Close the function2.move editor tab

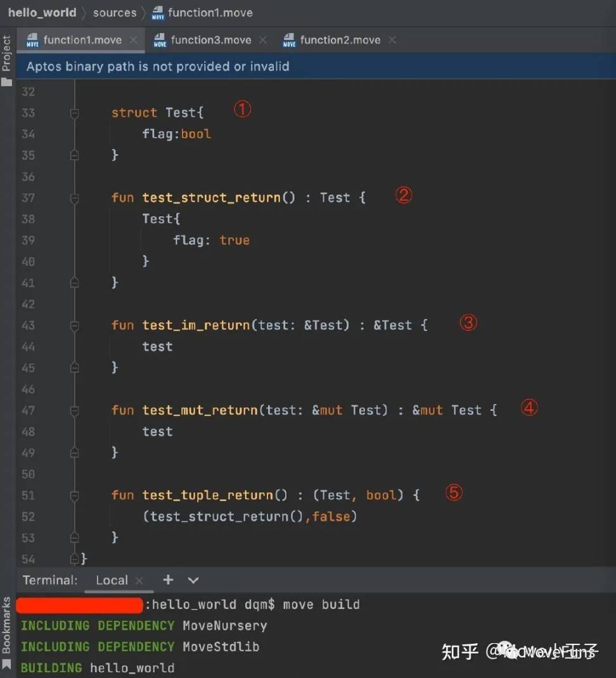[x=392, y=40]
